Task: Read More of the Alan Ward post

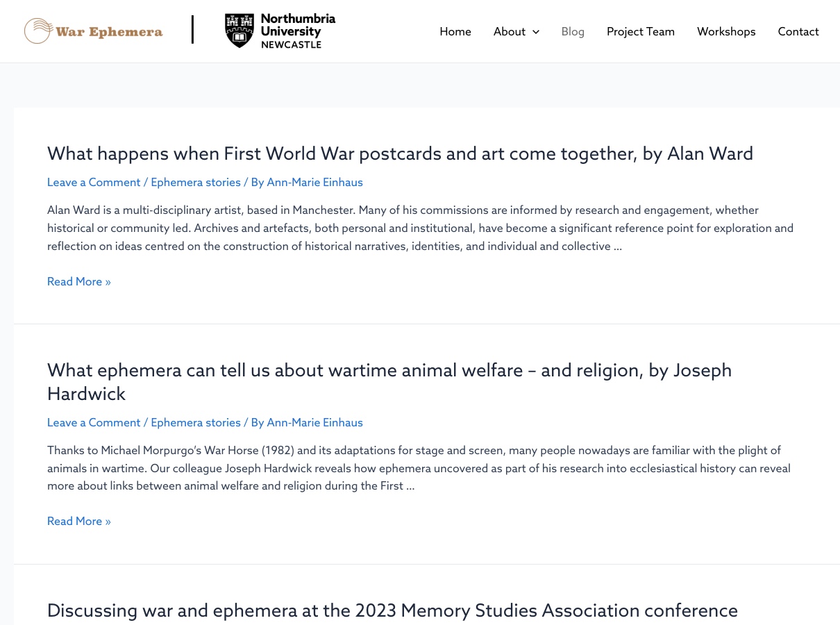Action: (79, 281)
